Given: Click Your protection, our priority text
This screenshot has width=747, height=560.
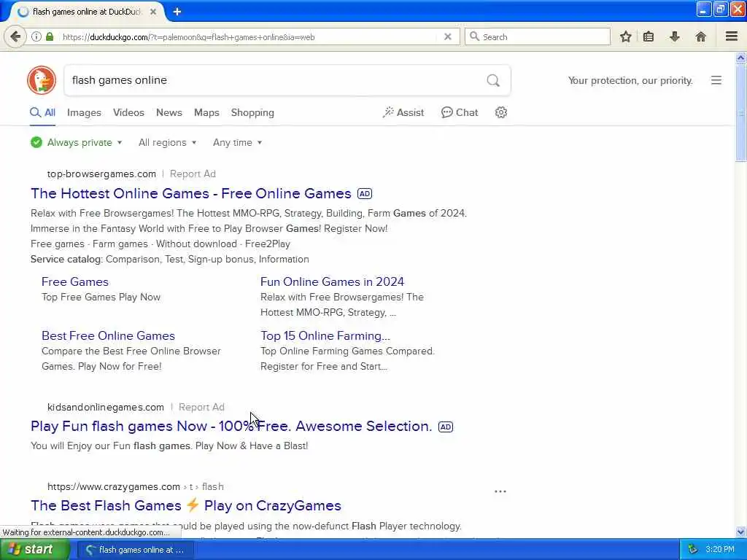Looking at the screenshot, I should [630, 80].
